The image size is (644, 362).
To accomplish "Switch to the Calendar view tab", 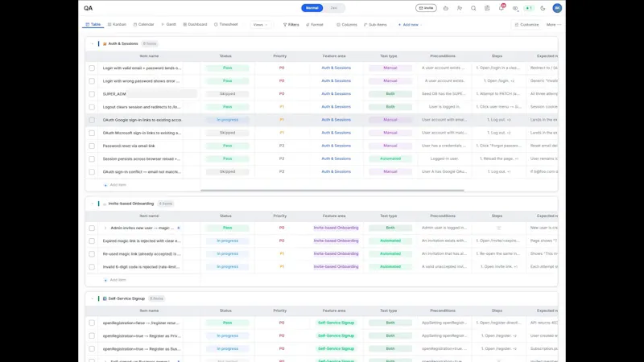I will point(144,25).
